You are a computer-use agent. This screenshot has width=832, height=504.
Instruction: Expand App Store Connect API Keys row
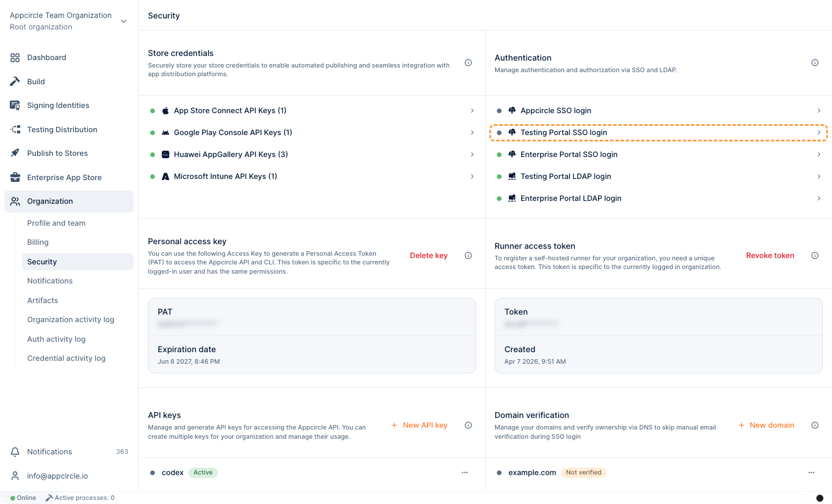coord(312,111)
